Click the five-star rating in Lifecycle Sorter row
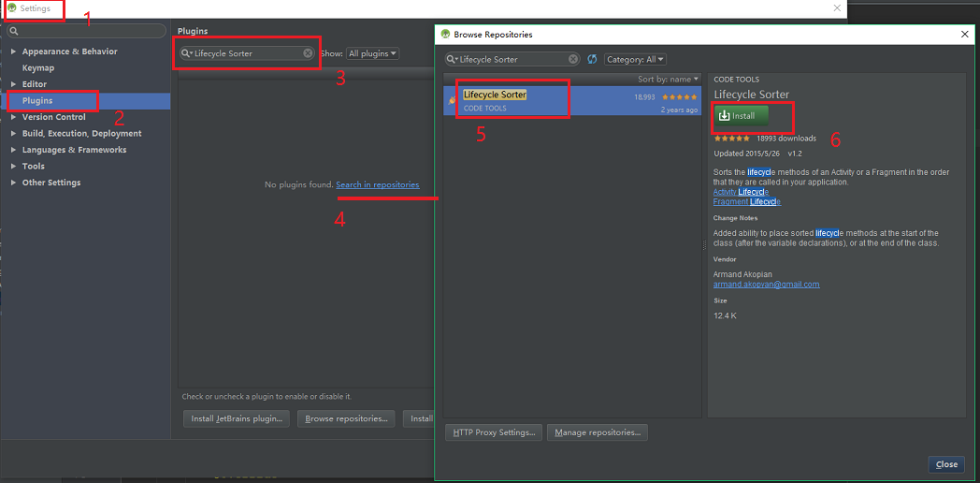Image resolution: width=980 pixels, height=483 pixels. (680, 97)
